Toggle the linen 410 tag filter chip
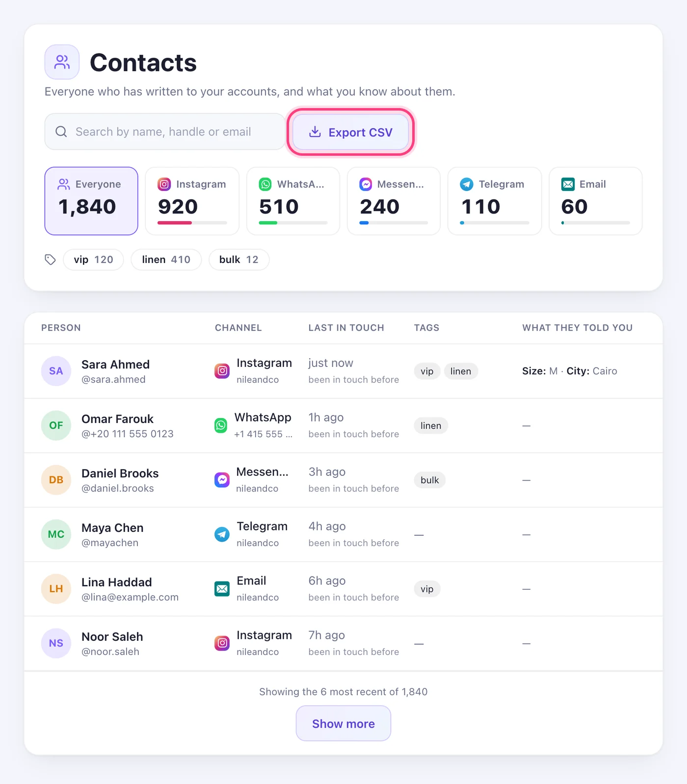Screen dimensions: 687x784 [166, 260]
